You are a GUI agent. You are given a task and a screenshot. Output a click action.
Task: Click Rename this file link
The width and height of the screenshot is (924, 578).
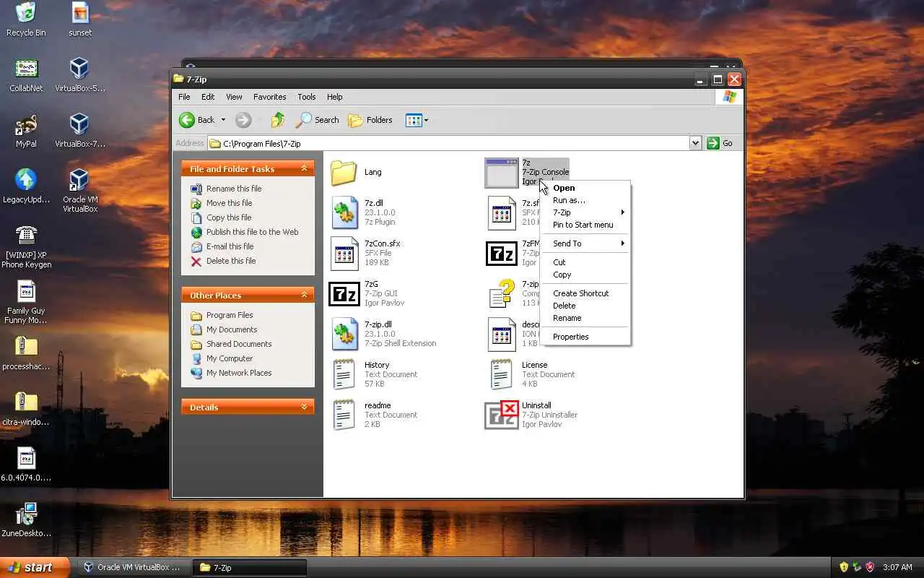pyautogui.click(x=234, y=189)
